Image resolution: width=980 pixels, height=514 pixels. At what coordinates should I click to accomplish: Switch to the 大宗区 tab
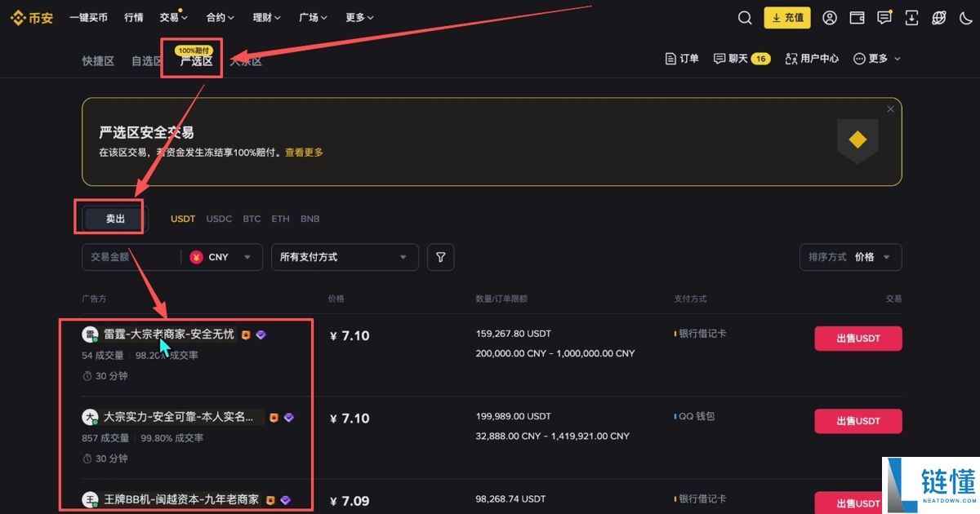[244, 60]
